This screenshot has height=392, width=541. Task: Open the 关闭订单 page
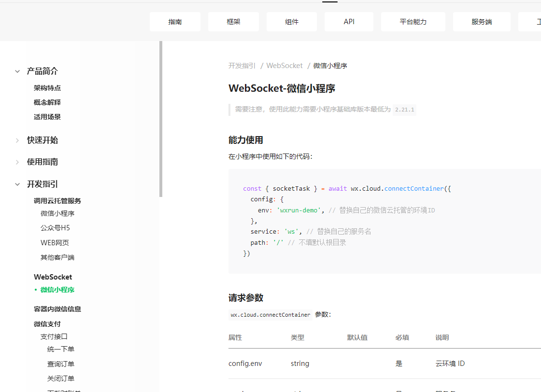[x=61, y=378]
